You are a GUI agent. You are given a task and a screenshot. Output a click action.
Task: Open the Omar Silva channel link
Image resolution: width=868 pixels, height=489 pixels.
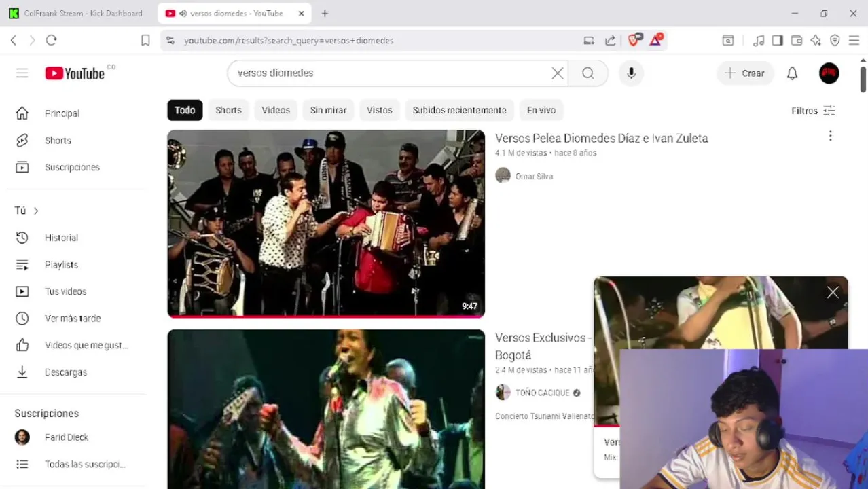(534, 177)
